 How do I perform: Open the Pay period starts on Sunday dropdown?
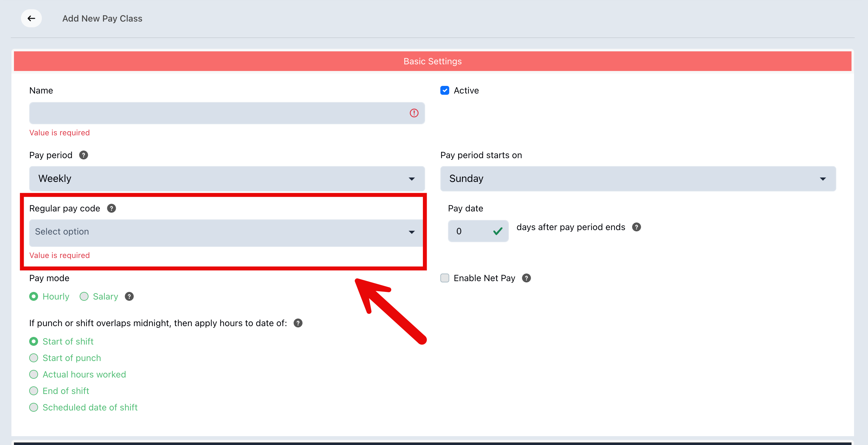638,179
